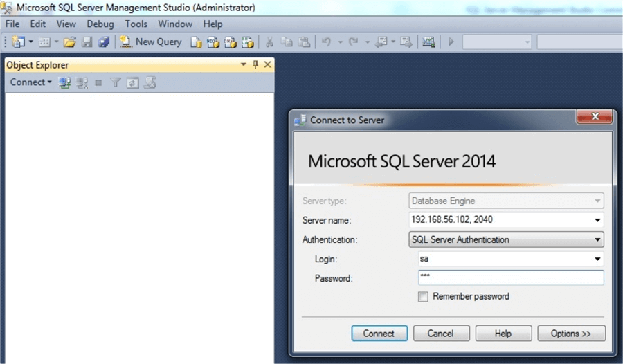Pin the Object Explorer panel

coord(255,64)
